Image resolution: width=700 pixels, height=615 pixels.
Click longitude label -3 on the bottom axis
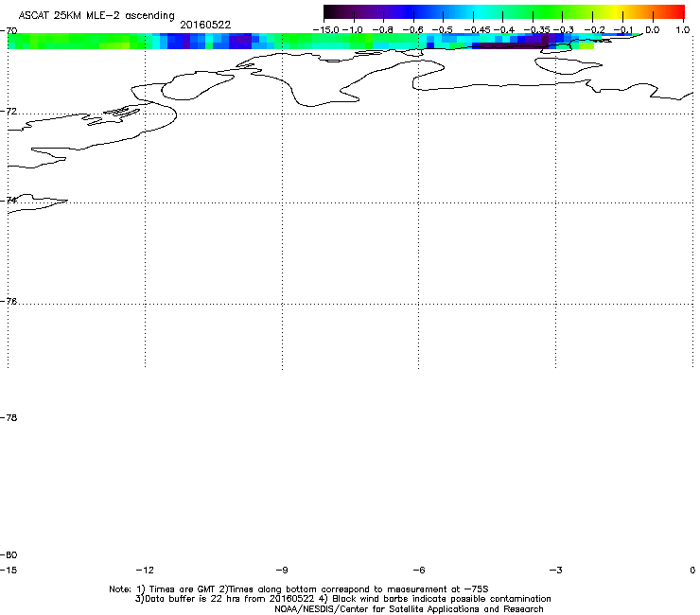tap(555, 571)
